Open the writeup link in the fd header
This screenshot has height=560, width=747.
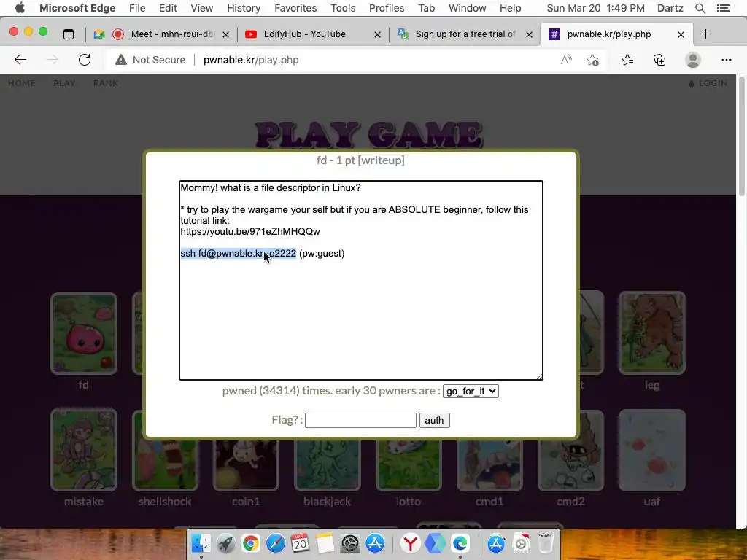pos(381,160)
